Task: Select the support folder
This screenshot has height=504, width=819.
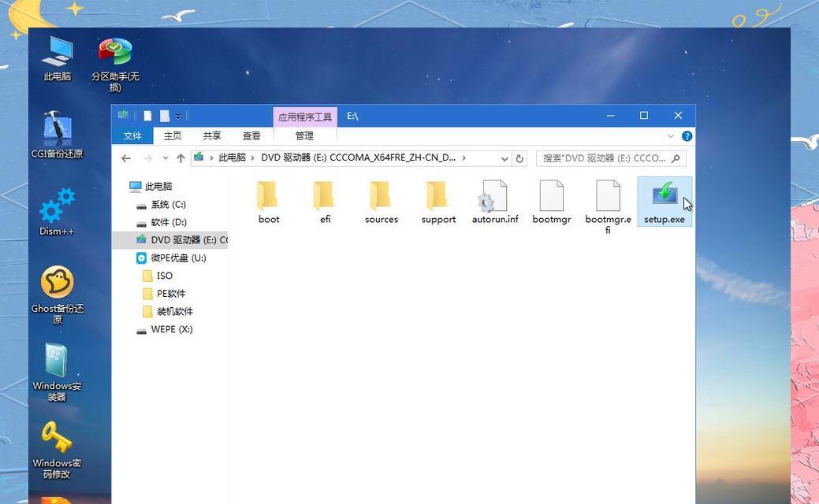Action: click(438, 202)
